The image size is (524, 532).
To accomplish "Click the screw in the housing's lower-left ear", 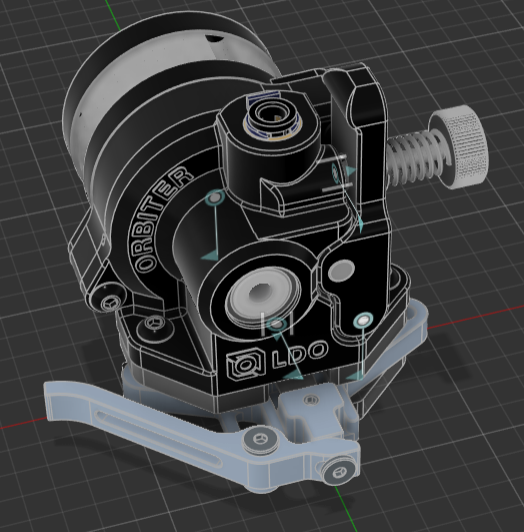I will coord(111,302).
